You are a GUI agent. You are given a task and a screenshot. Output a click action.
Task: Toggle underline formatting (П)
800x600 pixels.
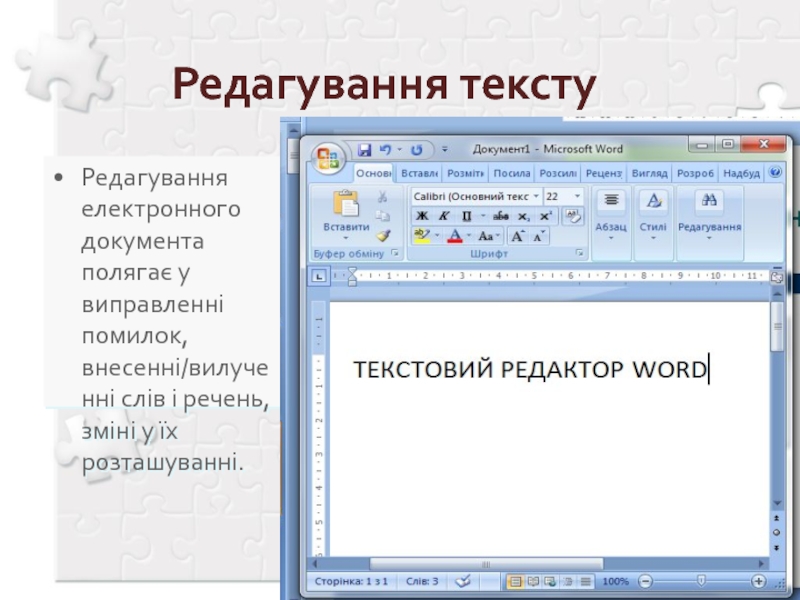[466, 216]
